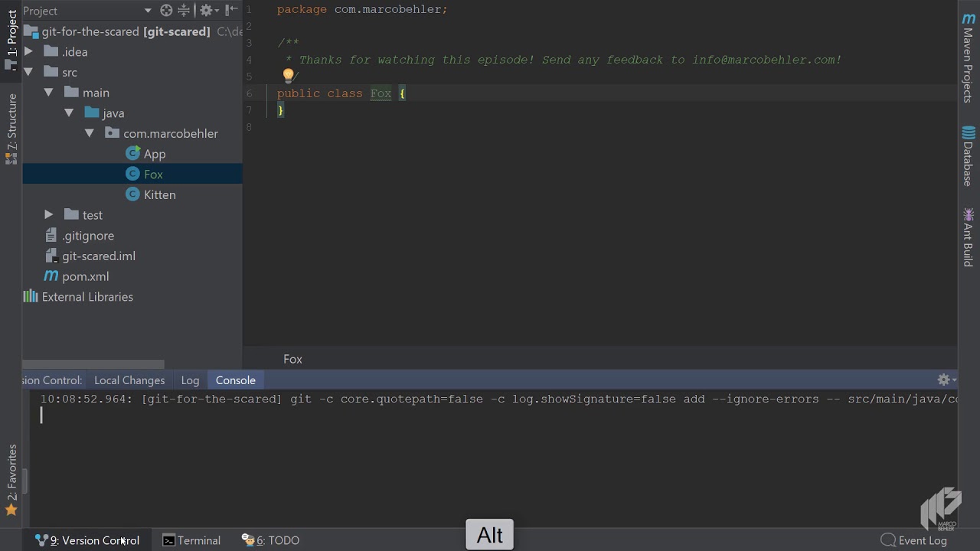980x551 pixels.
Task: Click the git add console log line
Action: tap(498, 399)
